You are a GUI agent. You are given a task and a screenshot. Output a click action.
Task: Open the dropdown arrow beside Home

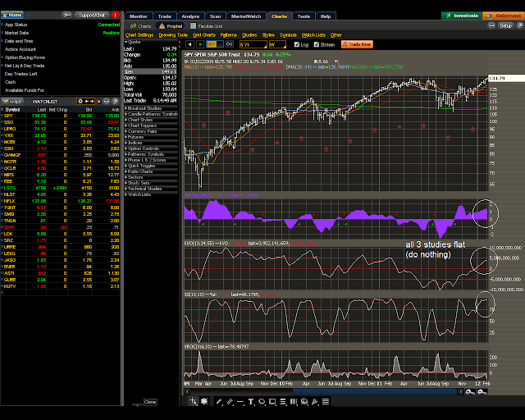28,16
